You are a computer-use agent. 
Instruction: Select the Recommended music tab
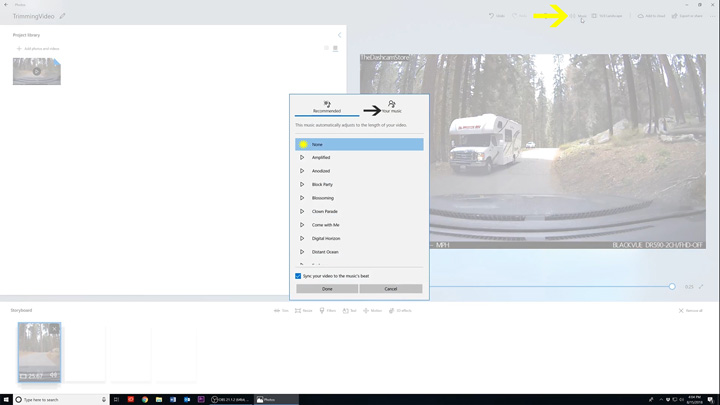pyautogui.click(x=327, y=107)
